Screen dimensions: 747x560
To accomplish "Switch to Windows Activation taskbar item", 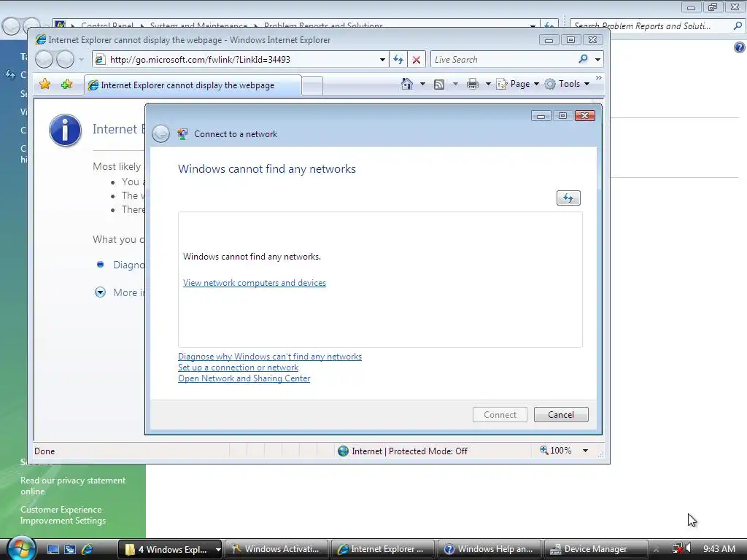I will pos(276,549).
